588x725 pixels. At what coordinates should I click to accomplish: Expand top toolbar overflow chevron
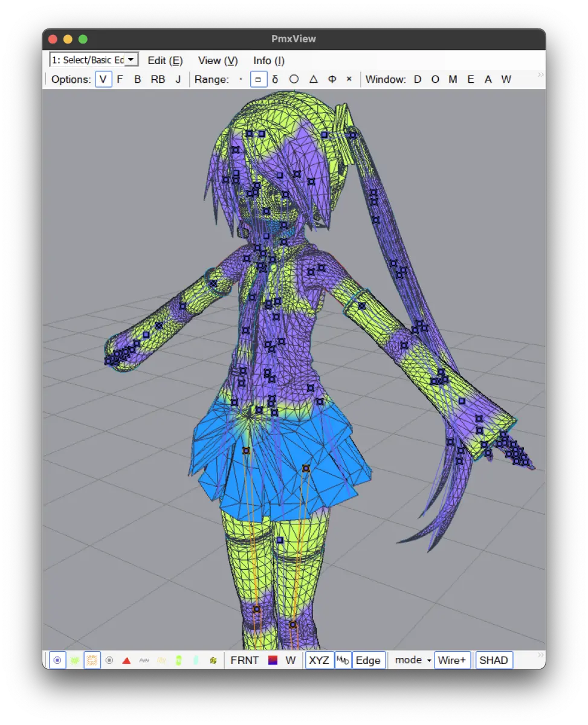540,75
